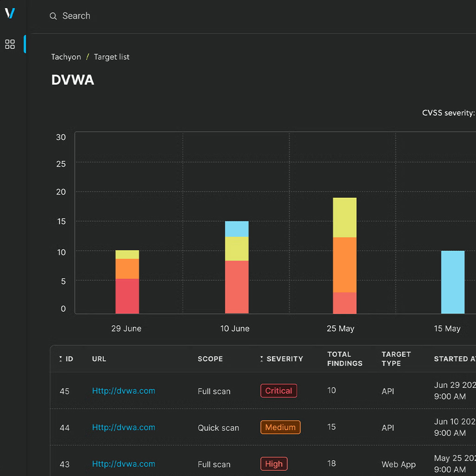Open Http://dvwa.com link in row 45
The height and width of the screenshot is (476, 476).
pos(124,390)
